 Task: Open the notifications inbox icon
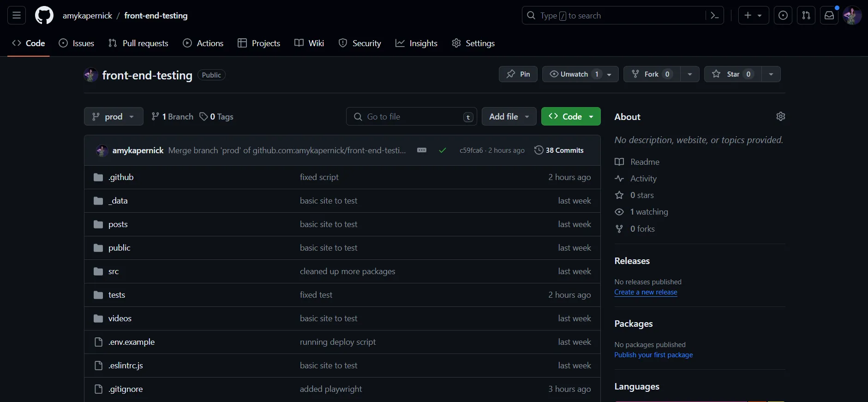coord(829,16)
